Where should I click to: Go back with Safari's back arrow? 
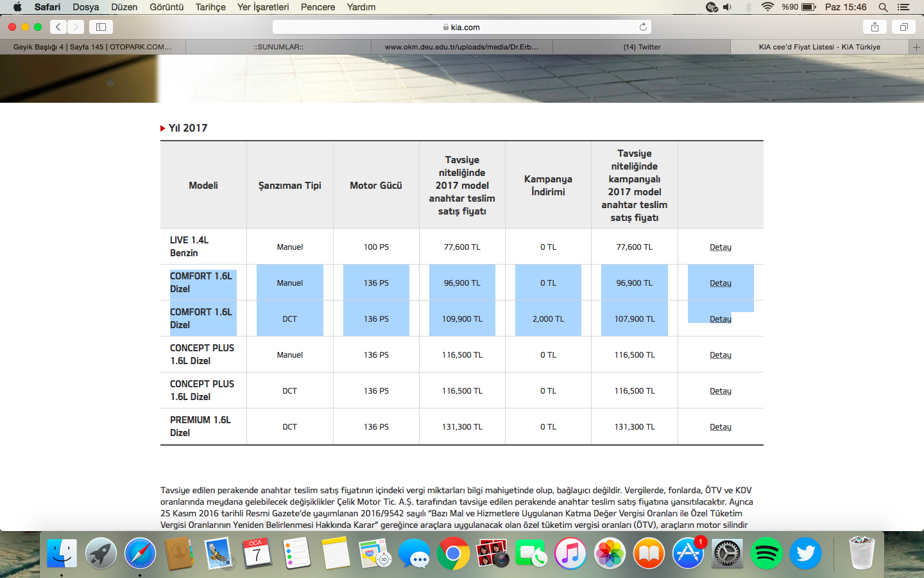point(58,27)
